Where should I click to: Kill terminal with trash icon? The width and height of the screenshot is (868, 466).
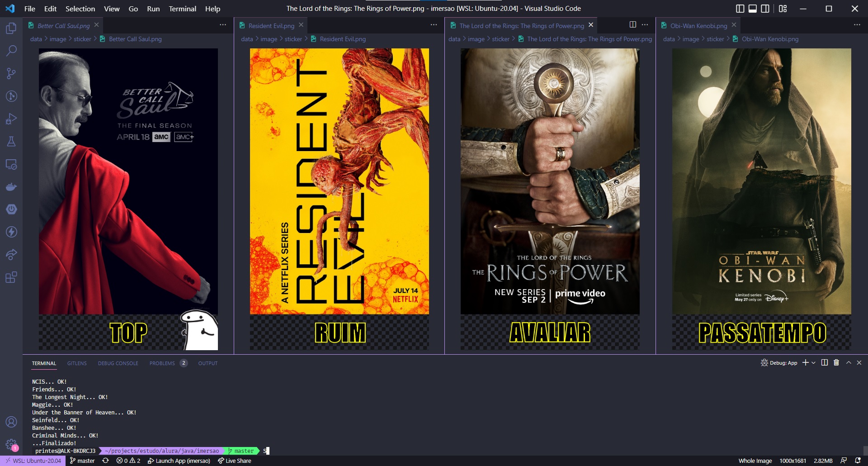pos(836,363)
